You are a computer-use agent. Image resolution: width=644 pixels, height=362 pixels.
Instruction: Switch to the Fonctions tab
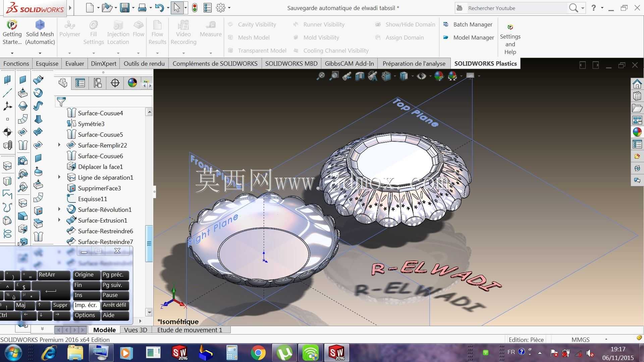(x=16, y=63)
